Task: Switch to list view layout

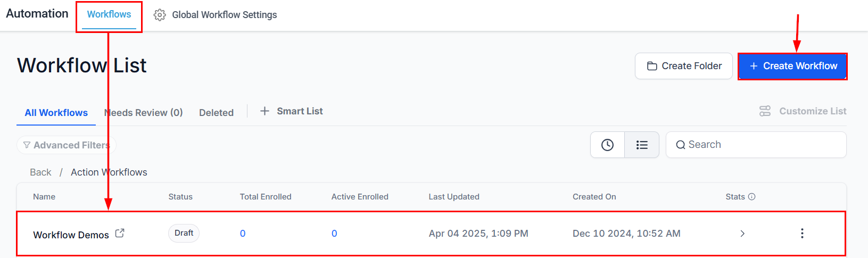Action: pos(642,145)
